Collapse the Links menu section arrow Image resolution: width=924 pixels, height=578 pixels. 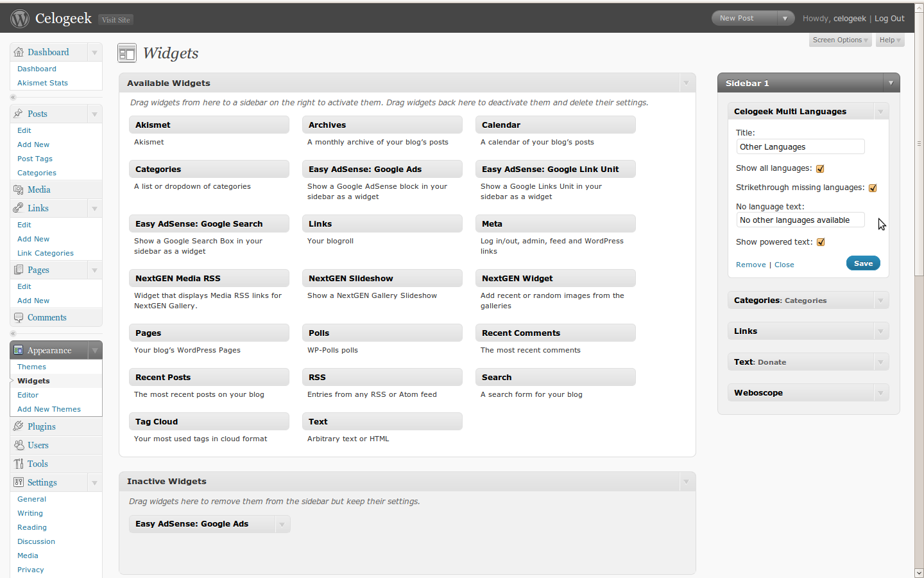tap(94, 208)
